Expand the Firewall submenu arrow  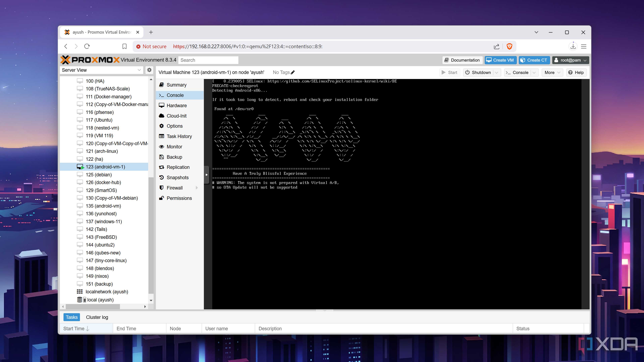tap(197, 188)
